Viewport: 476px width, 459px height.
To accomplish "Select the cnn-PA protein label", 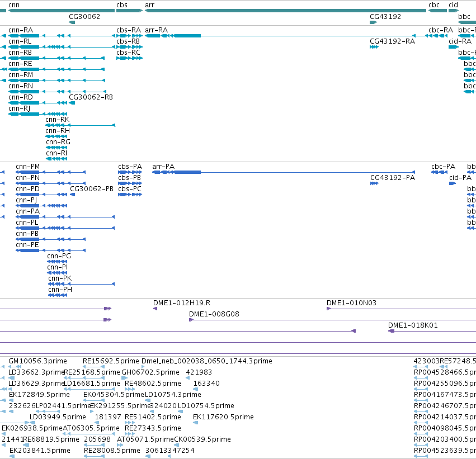I will 27,211.
